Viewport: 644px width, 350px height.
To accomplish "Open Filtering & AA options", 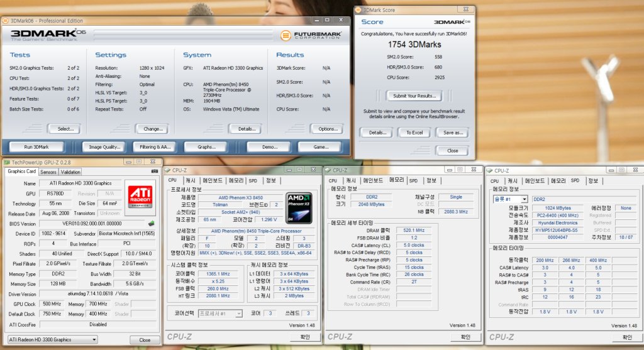I will (155, 147).
